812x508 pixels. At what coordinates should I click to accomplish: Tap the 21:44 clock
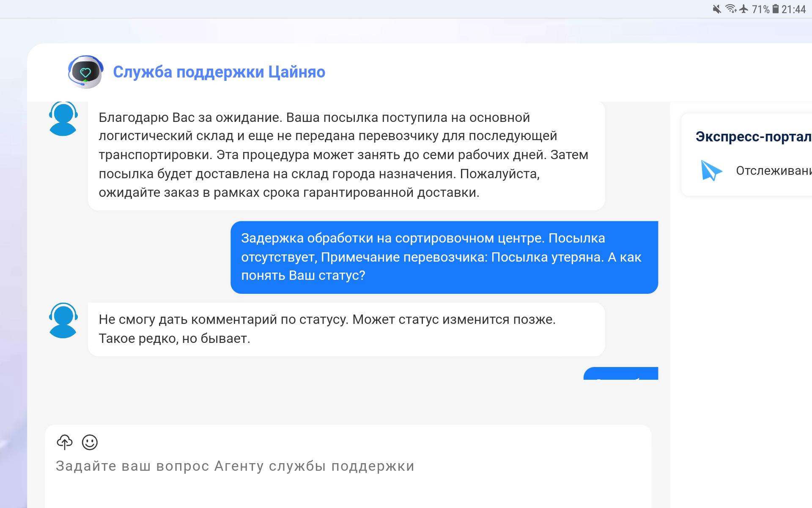(x=794, y=9)
